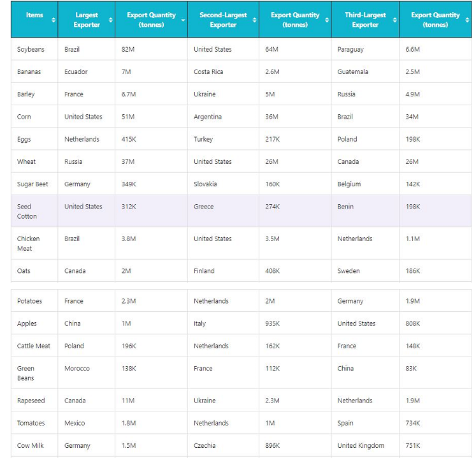
Task: Click United Kingdom in the Cow Milk row
Action: [361, 445]
